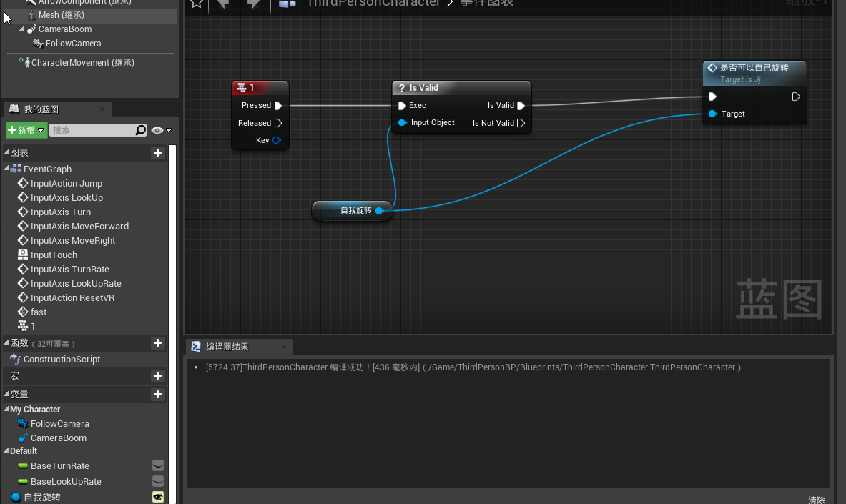The image size is (846, 504).
Task: Click the 我的蓝图 panel vertical scrollbar
Action: coord(172,324)
